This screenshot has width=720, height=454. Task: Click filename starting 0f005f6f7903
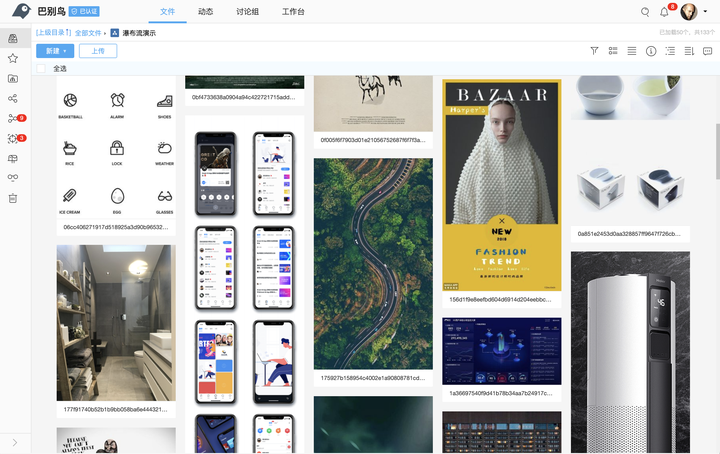(x=373, y=140)
